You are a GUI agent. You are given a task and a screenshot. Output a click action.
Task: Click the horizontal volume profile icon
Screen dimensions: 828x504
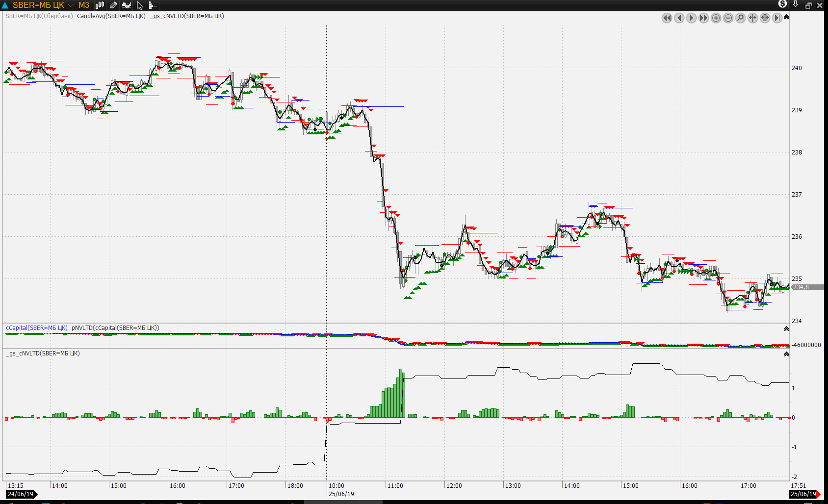[153, 5]
